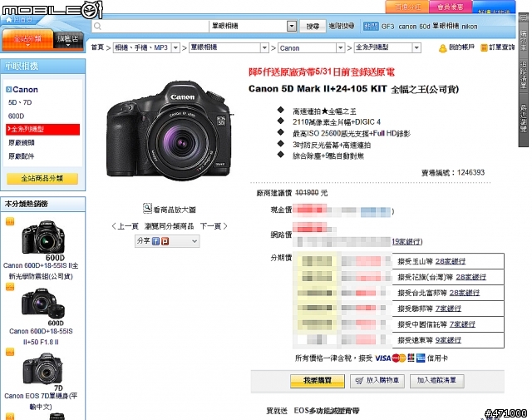Image resolution: width=532 pixels, height=420 pixels.
Task: Click the VISA card logo
Action: coord(383,358)
